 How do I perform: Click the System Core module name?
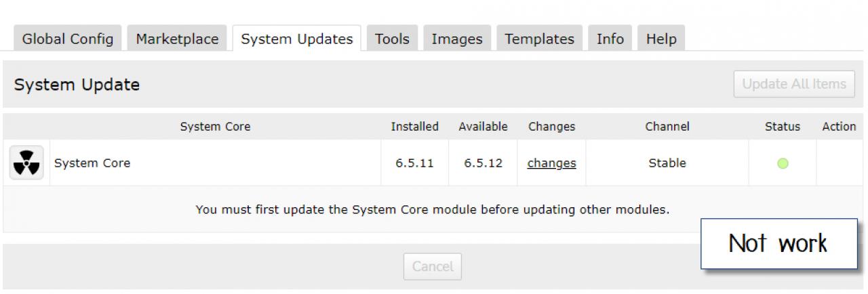[92, 163]
